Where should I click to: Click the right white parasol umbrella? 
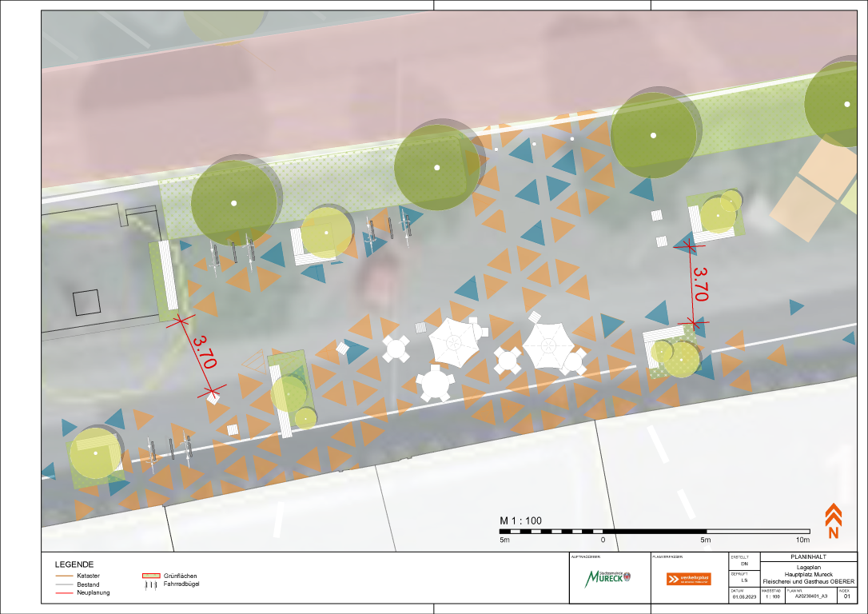[548, 346]
